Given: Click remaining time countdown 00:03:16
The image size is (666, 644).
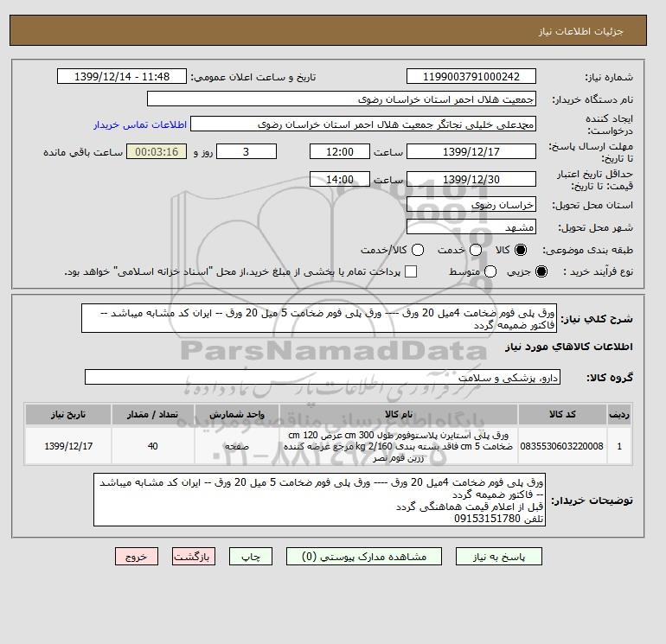Looking at the screenshot, I should [x=157, y=151].
